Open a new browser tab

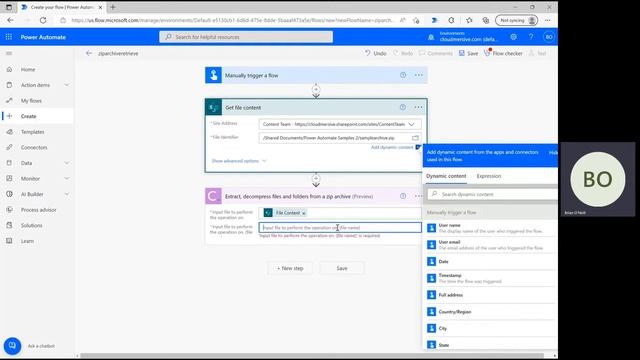point(113,7)
